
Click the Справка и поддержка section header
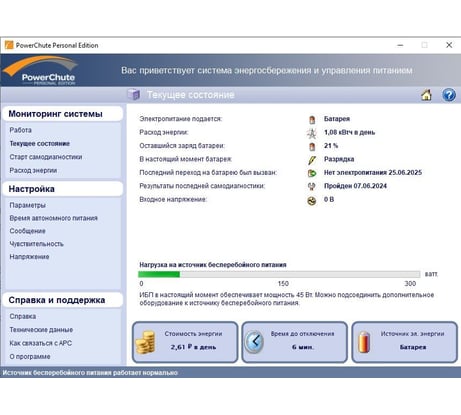click(63, 300)
